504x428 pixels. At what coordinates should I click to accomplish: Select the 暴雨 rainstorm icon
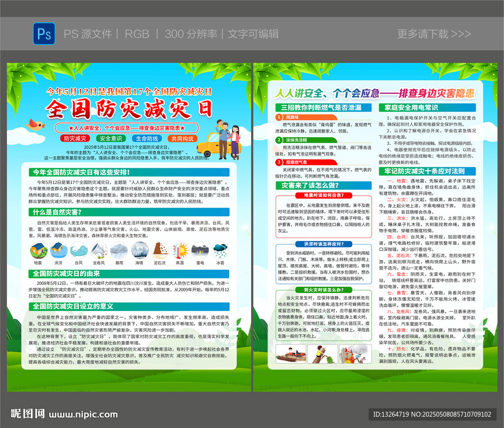coord(119,250)
